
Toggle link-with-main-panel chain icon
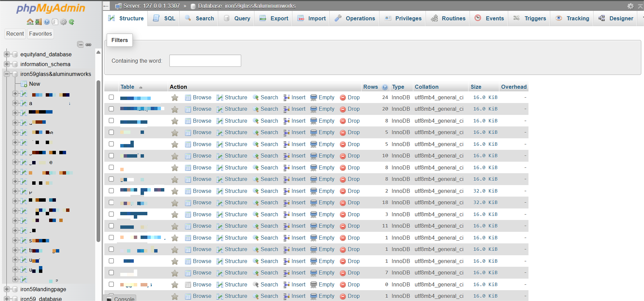coord(88,44)
